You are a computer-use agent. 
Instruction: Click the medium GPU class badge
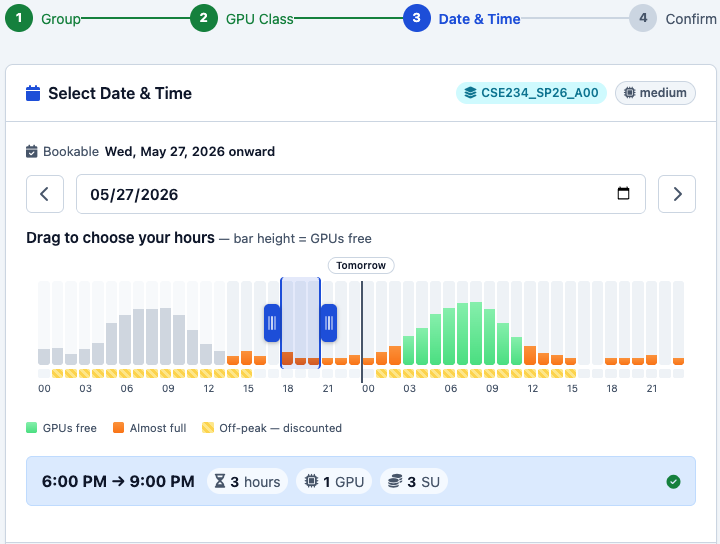(655, 93)
